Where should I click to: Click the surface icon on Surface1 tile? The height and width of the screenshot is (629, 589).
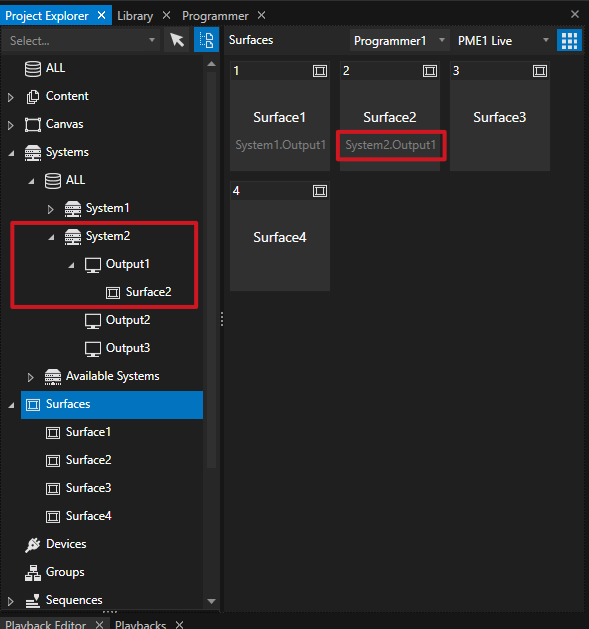[x=320, y=71]
